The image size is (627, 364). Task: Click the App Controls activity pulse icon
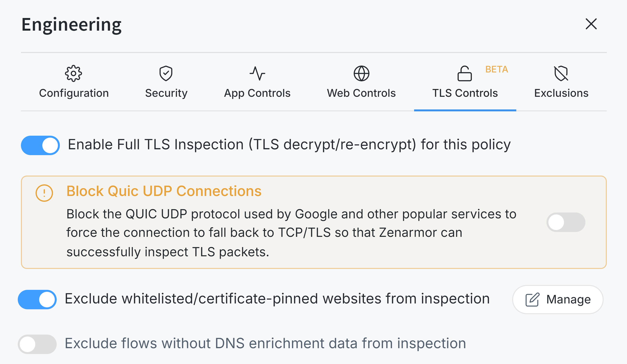point(257,73)
